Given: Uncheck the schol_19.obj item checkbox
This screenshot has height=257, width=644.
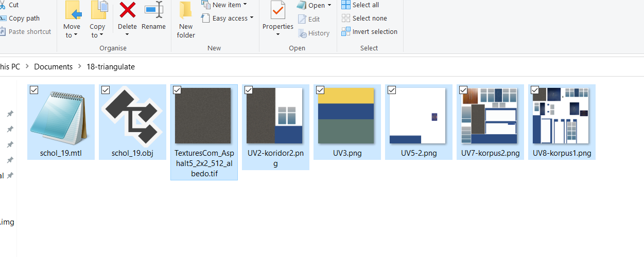Looking at the screenshot, I should click(x=106, y=90).
